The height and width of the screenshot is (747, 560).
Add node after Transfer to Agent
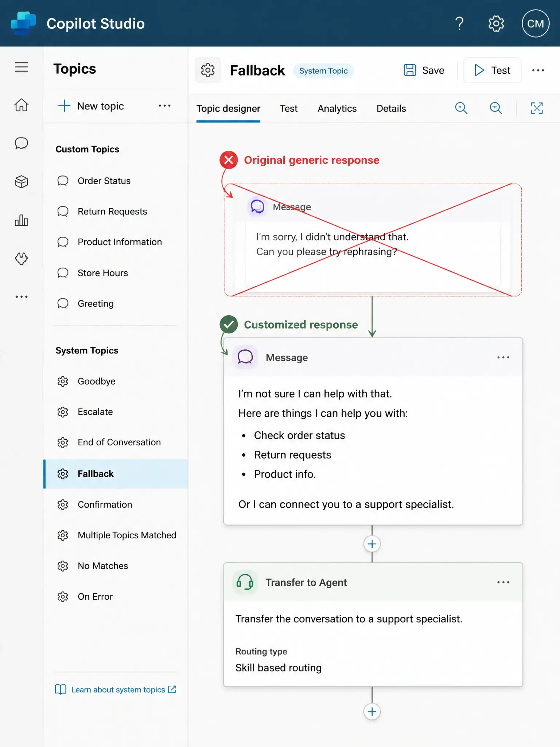[x=372, y=711]
